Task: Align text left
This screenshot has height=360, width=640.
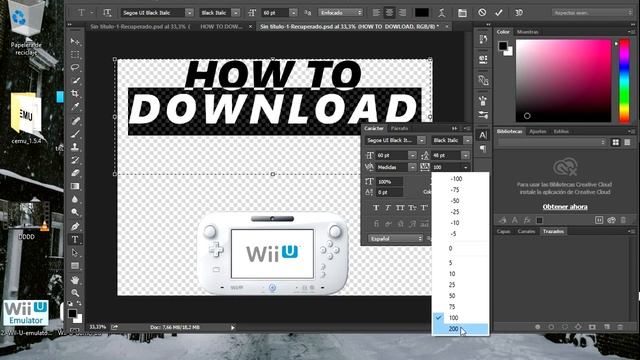Action: pos(376,13)
